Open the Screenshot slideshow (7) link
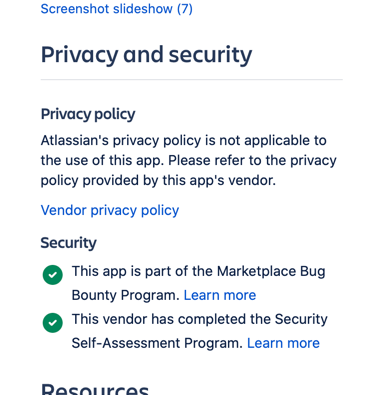 pos(117,9)
